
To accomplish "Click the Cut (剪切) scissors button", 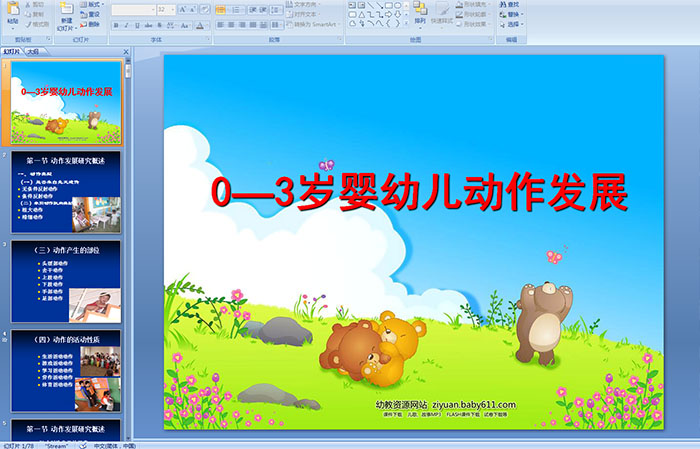I will pos(34,4).
